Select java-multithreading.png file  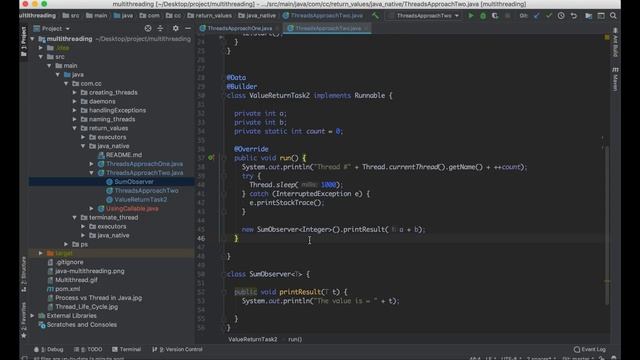pyautogui.click(x=89, y=271)
